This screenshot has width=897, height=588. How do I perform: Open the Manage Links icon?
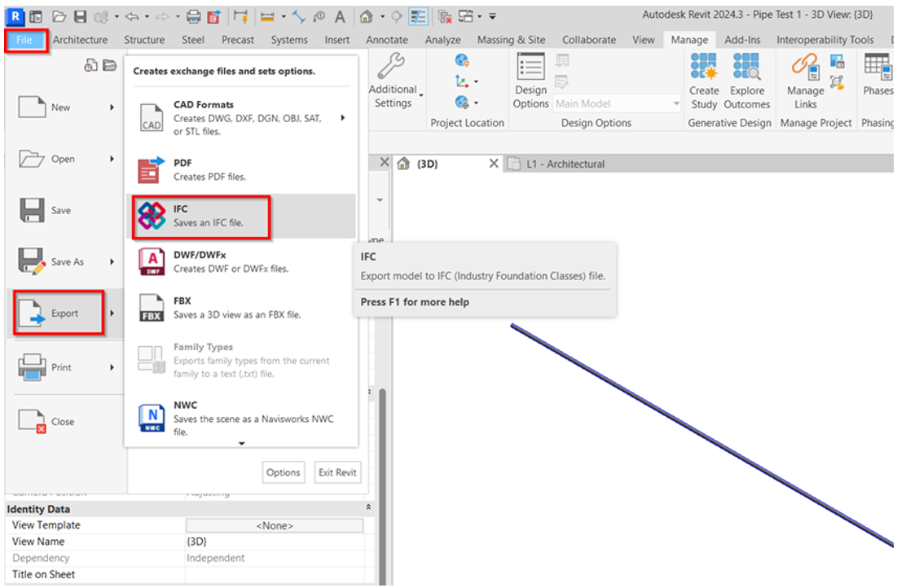[806, 66]
